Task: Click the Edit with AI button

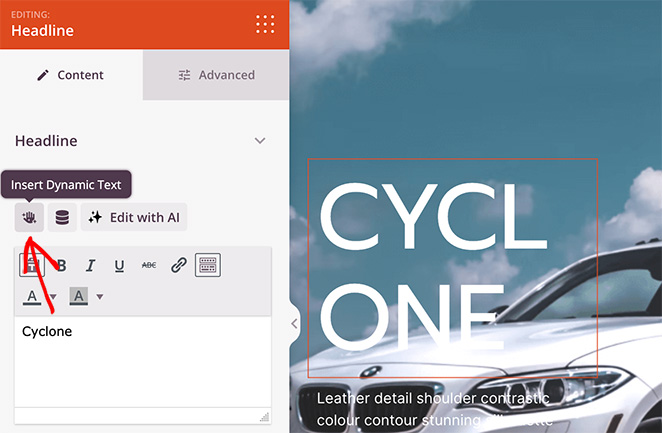Action: pyautogui.click(x=134, y=217)
